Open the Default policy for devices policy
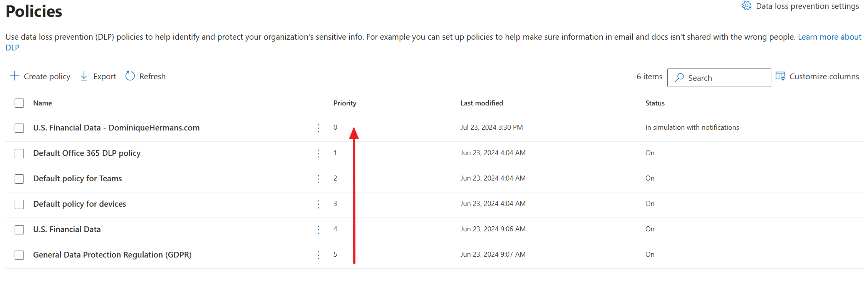868x281 pixels. pos(79,204)
